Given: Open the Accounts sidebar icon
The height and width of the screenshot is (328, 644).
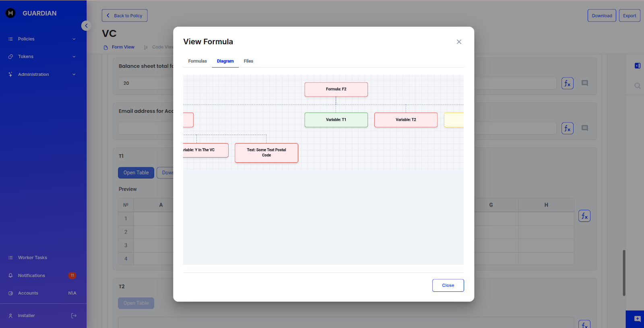Looking at the screenshot, I should 11,293.
